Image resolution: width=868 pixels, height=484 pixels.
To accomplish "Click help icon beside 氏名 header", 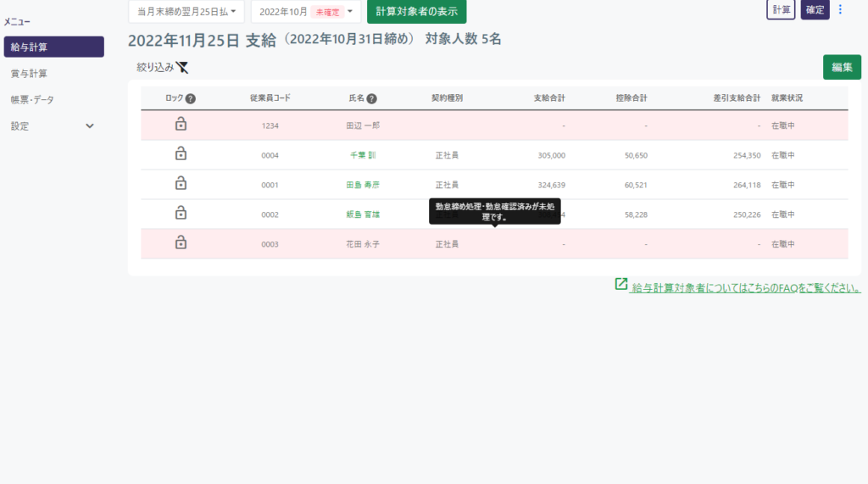I will (372, 98).
